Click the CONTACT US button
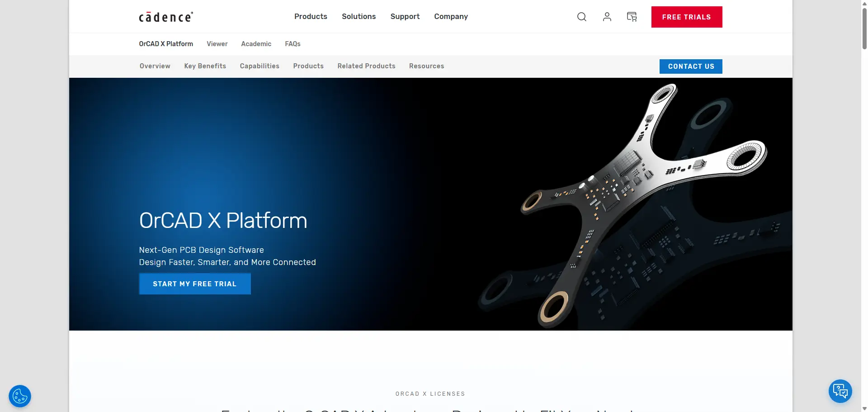 (691, 66)
